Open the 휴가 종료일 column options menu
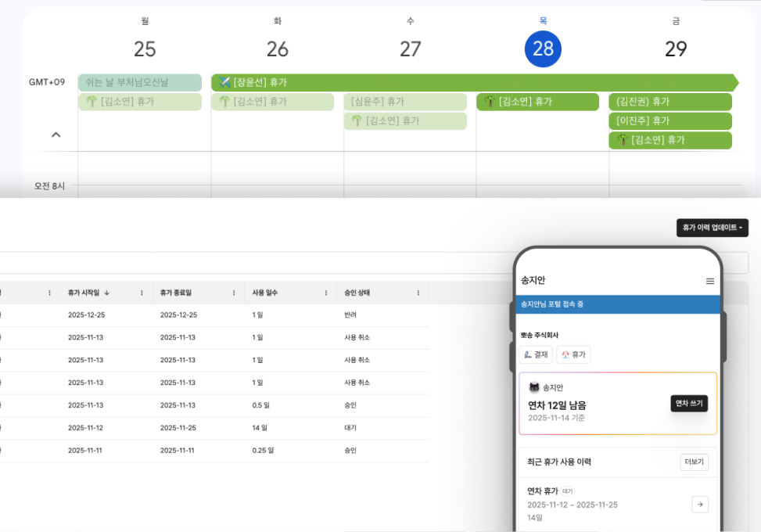761x532 pixels. 234,293
